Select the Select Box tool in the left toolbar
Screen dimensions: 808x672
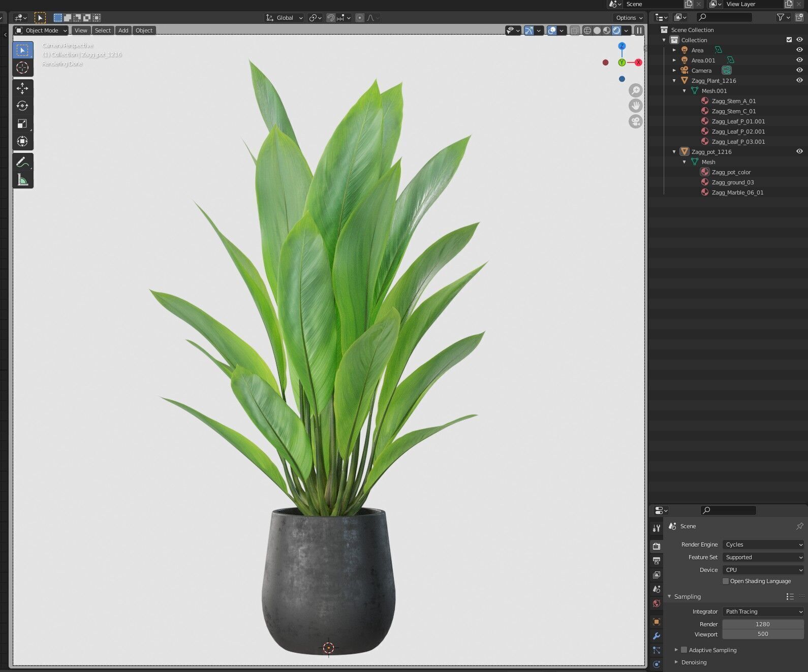pyautogui.click(x=22, y=50)
